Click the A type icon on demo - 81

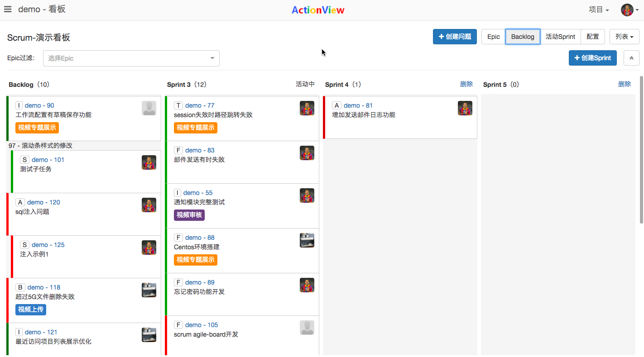[x=336, y=105]
